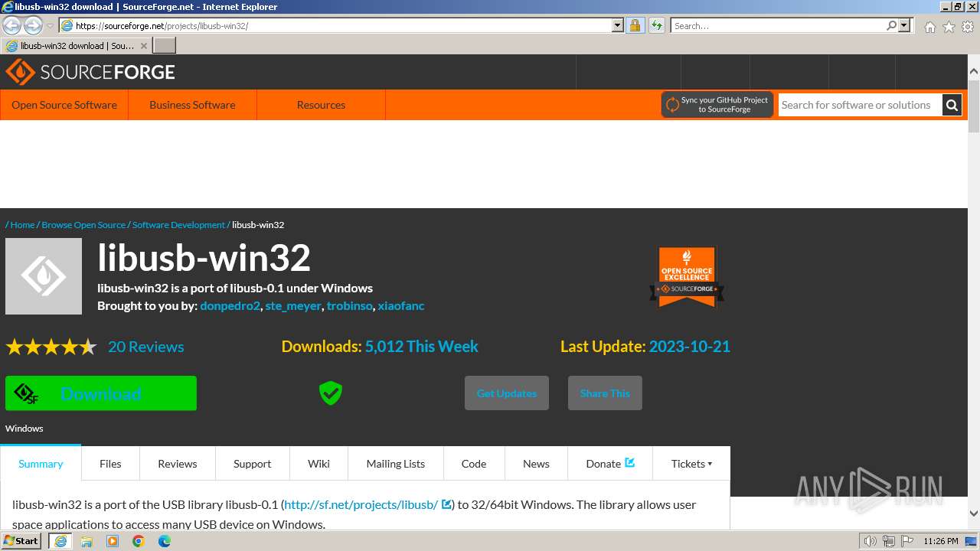Open the Open Source Software menu
The image size is (980, 551).
pyautogui.click(x=64, y=105)
